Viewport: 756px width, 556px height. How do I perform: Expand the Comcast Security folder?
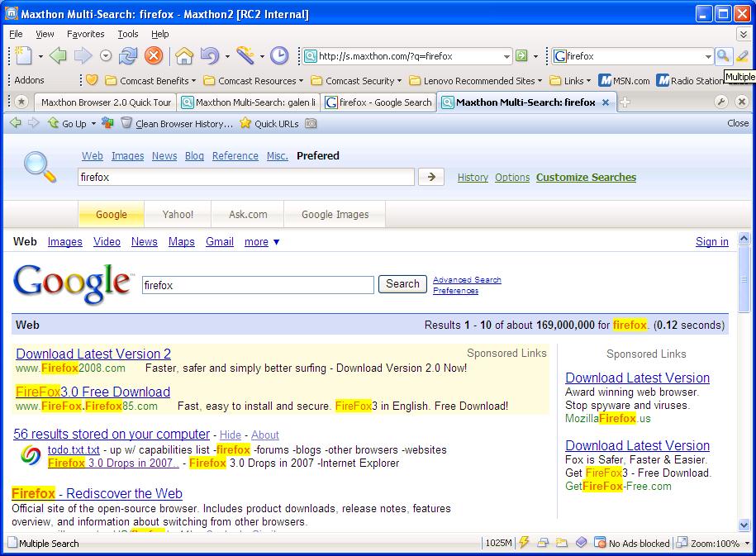pos(356,80)
